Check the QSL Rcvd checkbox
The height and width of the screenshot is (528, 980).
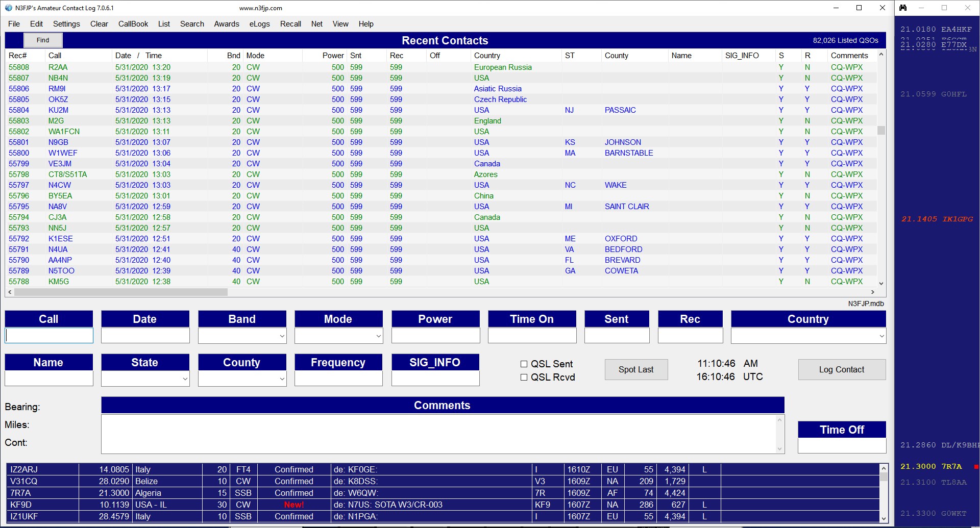[524, 377]
